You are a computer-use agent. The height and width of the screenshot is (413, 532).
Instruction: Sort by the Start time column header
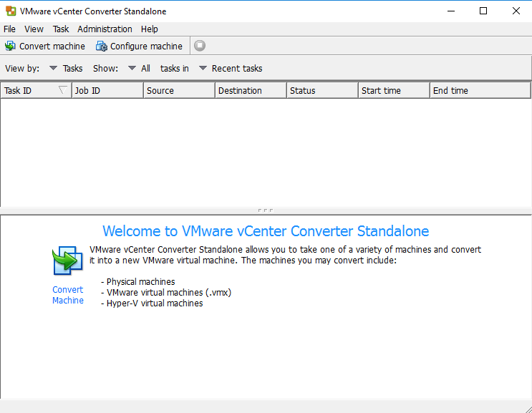tap(394, 90)
